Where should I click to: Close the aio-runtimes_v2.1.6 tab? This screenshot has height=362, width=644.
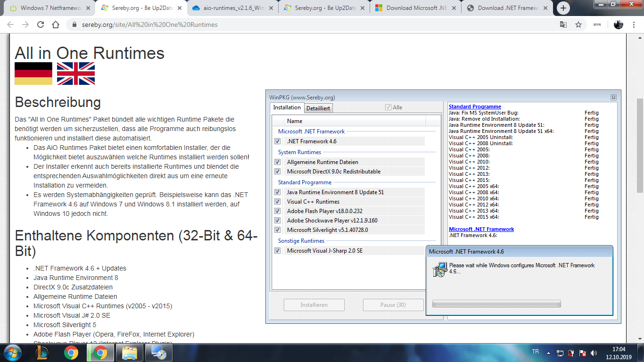coord(271,8)
